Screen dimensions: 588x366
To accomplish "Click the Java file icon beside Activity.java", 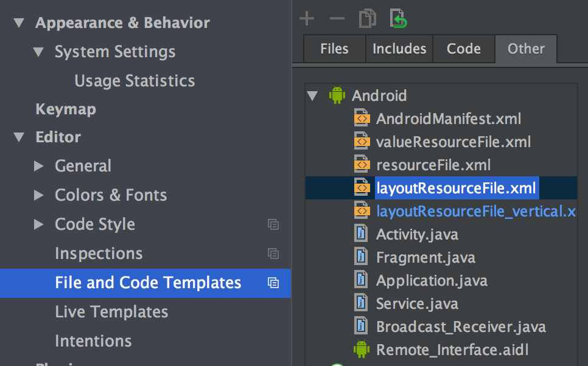I will point(360,234).
